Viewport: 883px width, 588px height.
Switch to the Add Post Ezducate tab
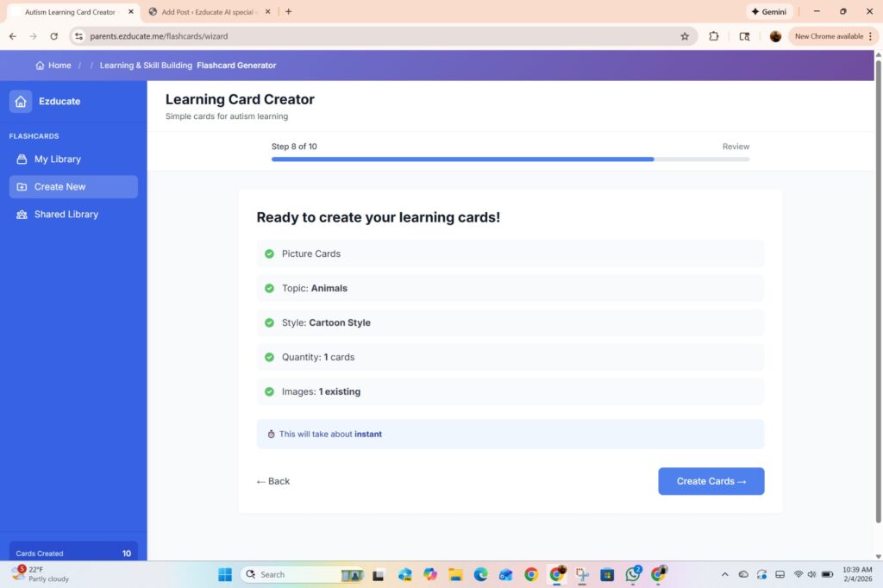207,12
